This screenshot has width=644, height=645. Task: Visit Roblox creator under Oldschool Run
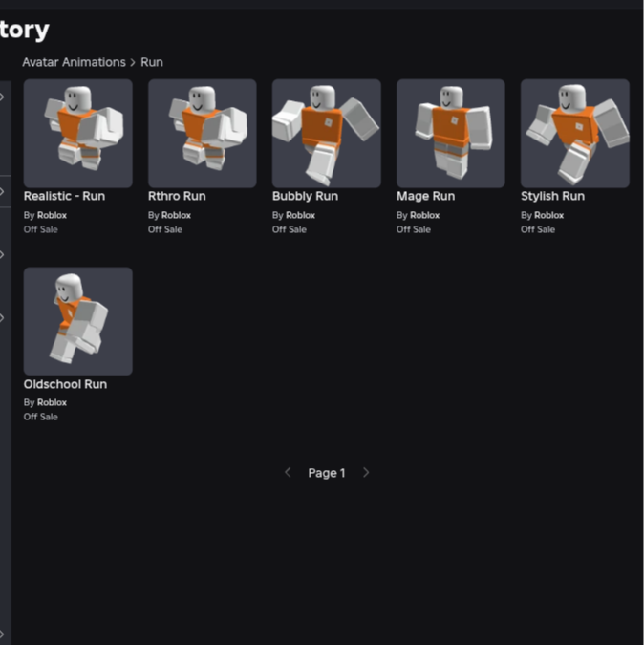[x=52, y=402]
